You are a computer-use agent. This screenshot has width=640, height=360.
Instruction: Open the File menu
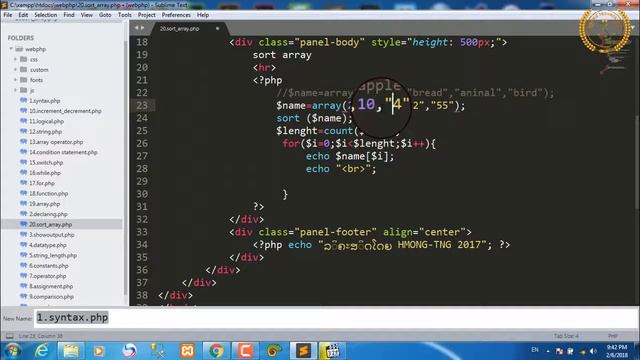pos(7,15)
